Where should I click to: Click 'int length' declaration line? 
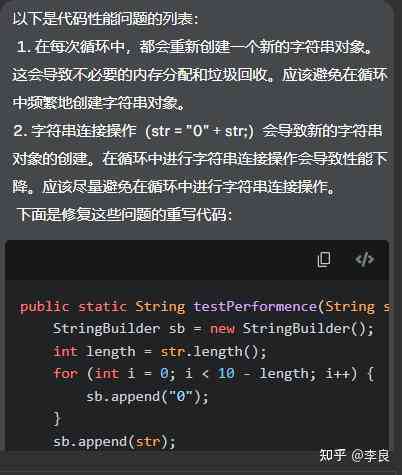(160, 352)
